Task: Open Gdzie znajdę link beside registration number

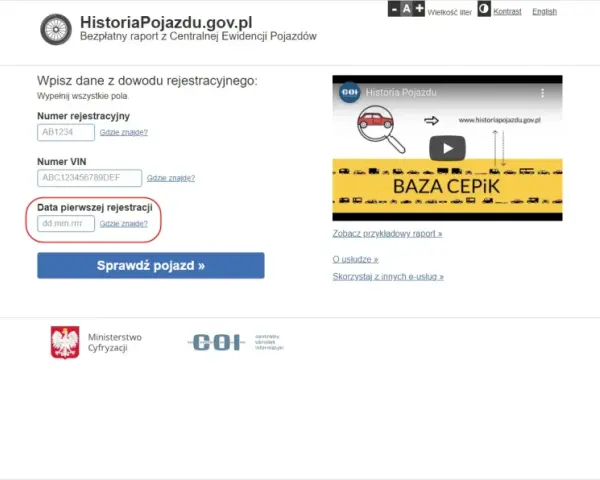Action: [124, 132]
